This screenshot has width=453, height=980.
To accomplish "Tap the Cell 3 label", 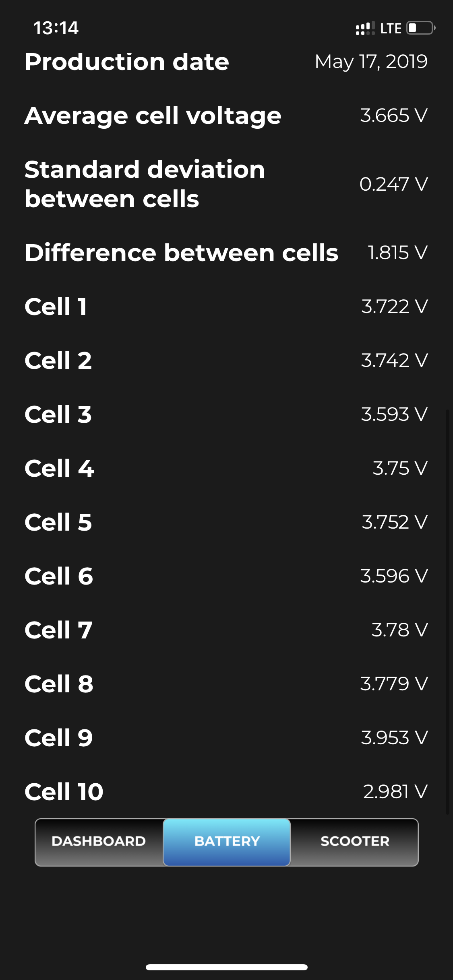I will (58, 414).
